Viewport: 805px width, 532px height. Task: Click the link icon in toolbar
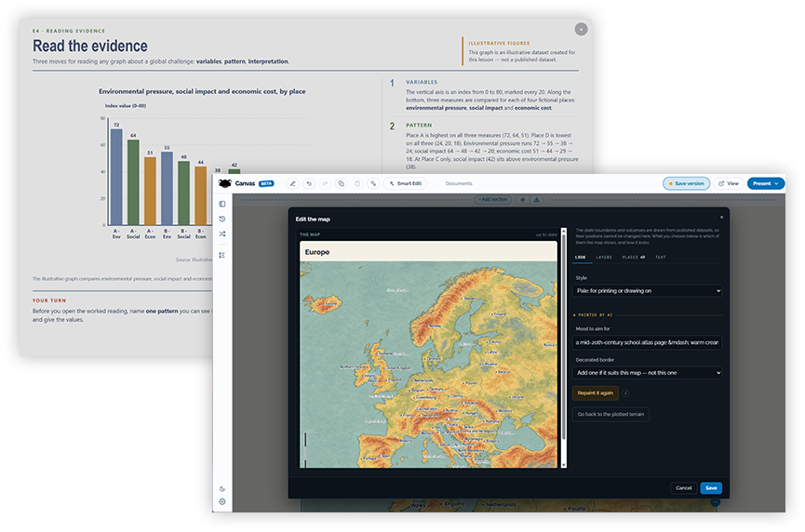[x=373, y=183]
